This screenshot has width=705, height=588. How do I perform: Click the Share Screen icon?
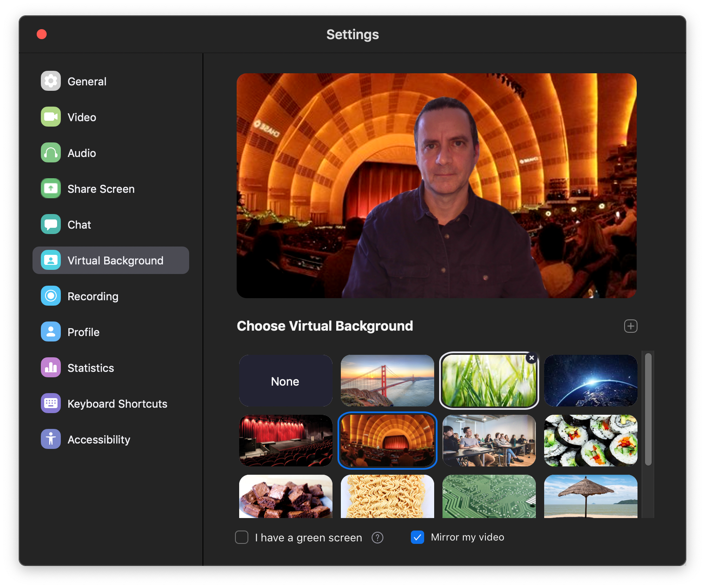click(51, 188)
